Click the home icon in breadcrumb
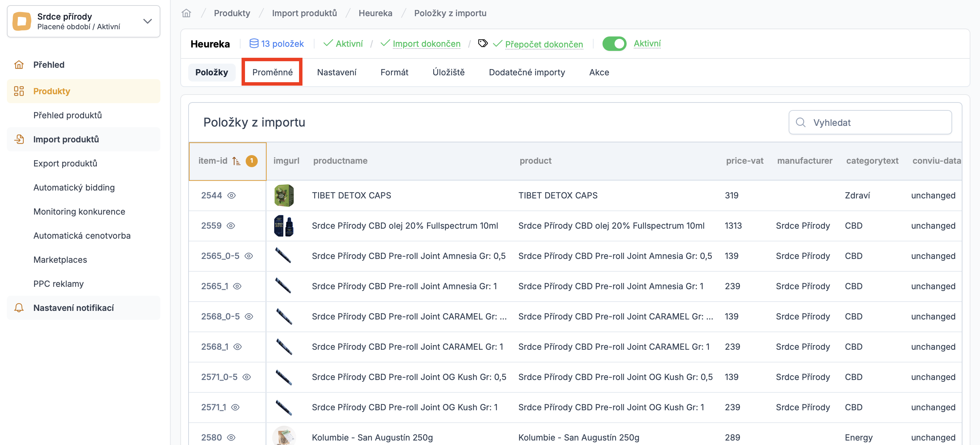Image resolution: width=980 pixels, height=445 pixels. click(x=186, y=13)
